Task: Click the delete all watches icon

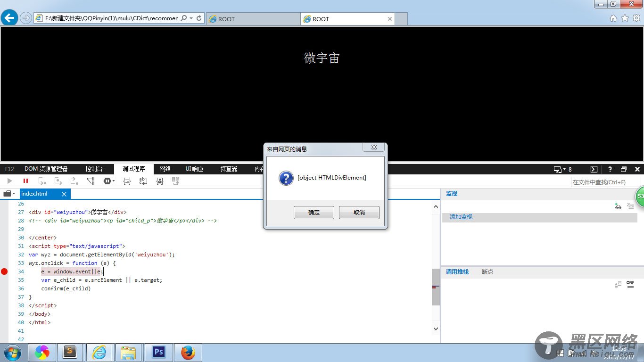Action: pos(630,206)
